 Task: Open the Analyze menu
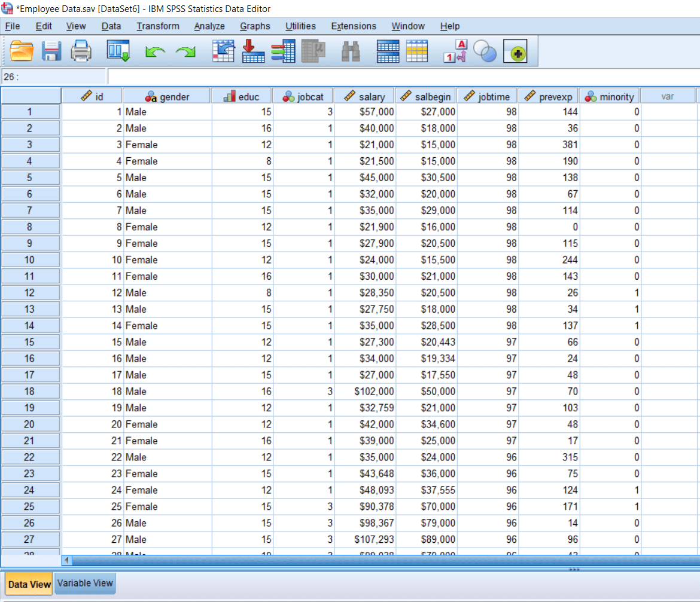pos(209,26)
